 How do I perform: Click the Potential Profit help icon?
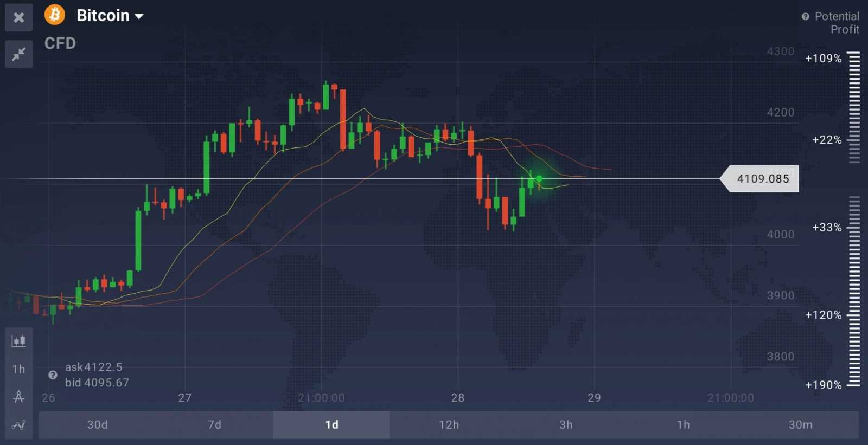805,17
